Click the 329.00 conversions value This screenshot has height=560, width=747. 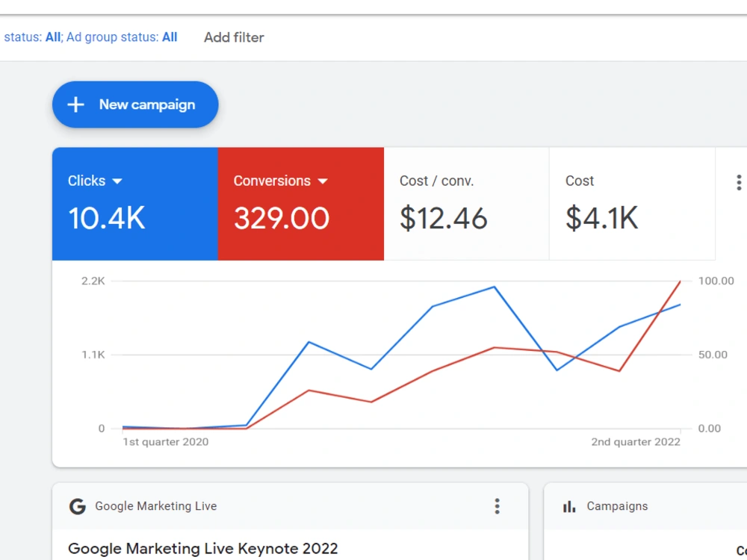point(282,219)
